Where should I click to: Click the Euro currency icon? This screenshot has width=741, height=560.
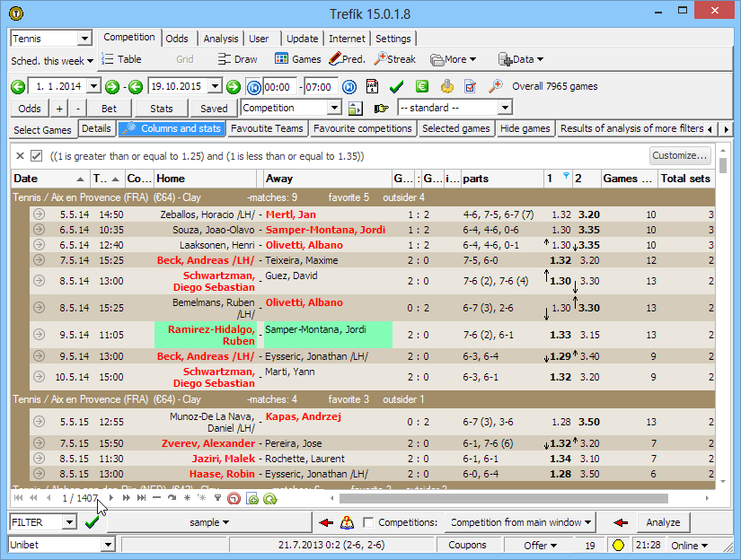tap(421, 87)
